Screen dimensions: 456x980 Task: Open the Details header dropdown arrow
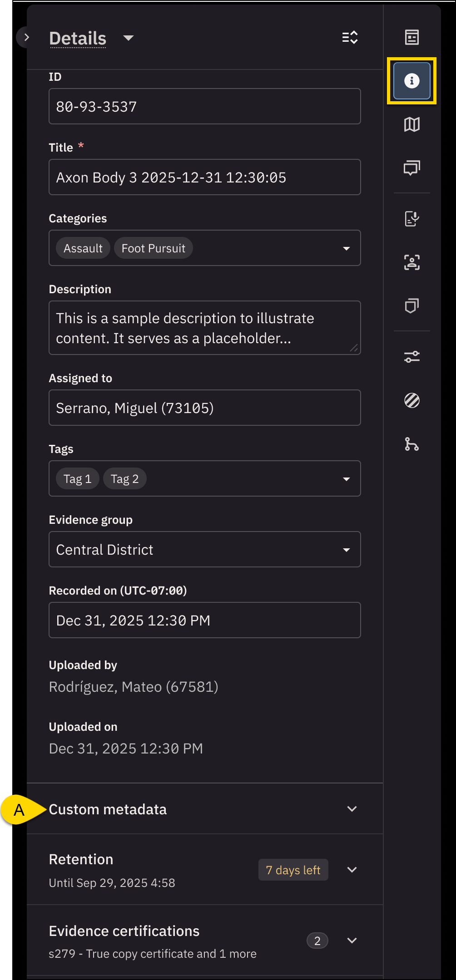129,38
